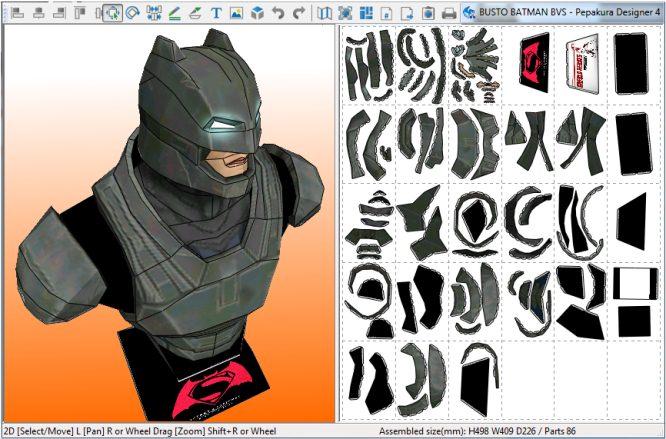Click the align-center toolbar icon
Viewport: 666px width, 439px height.
39,13
